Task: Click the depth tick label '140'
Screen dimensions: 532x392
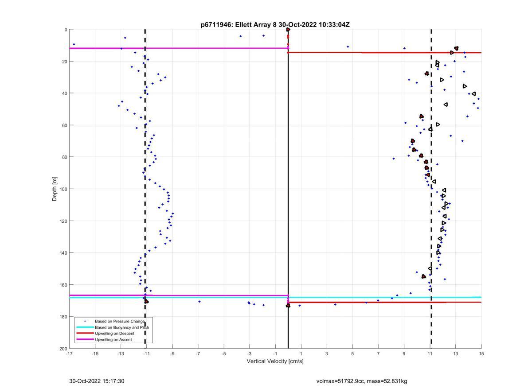Action: pos(63,253)
